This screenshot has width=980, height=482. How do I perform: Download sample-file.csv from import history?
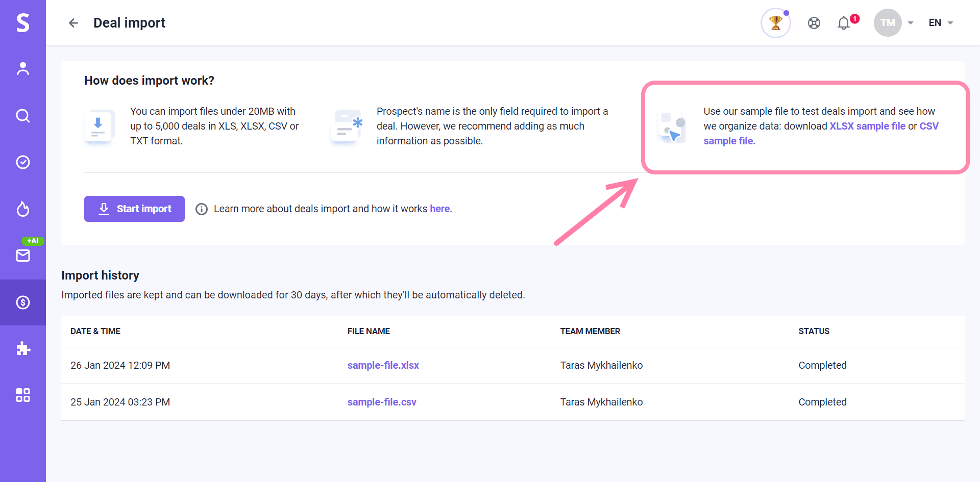(382, 402)
